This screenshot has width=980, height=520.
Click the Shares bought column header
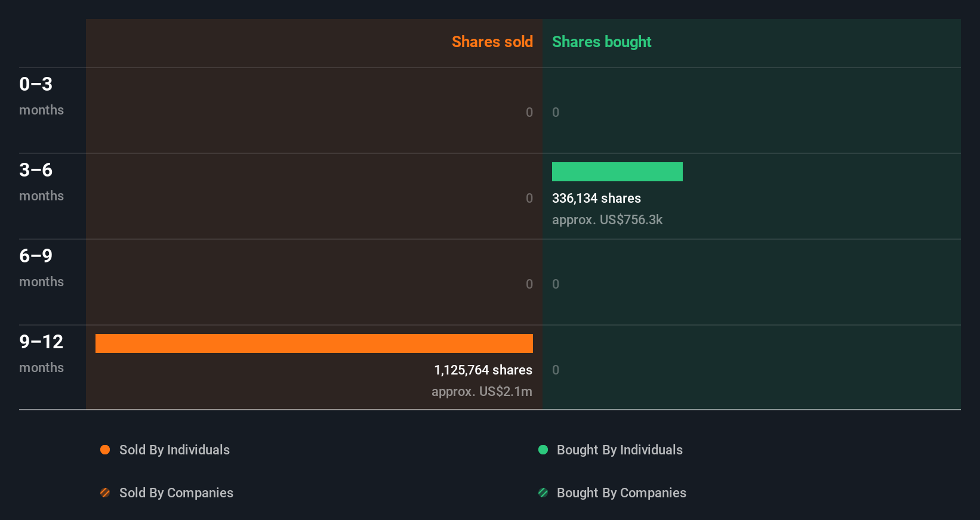[x=602, y=42]
